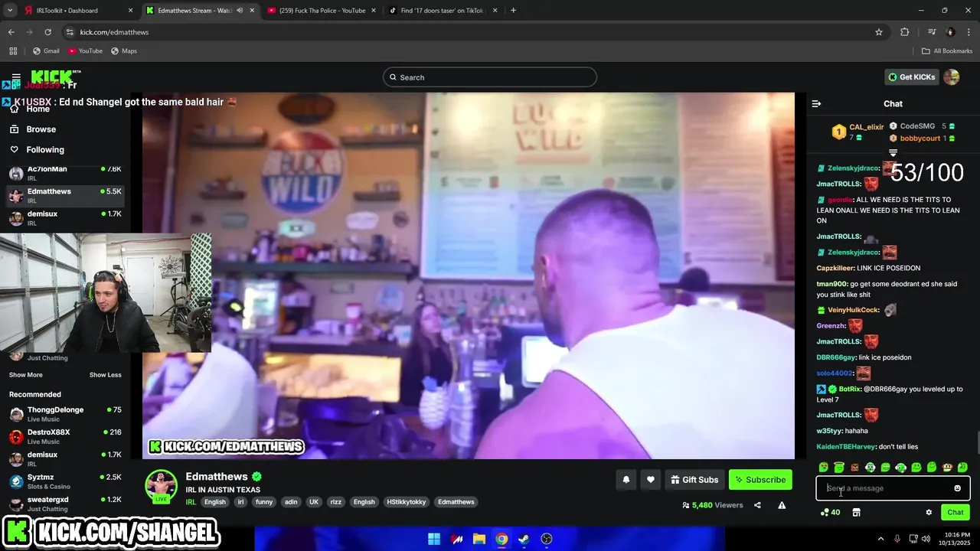Image resolution: width=980 pixels, height=551 pixels.
Task: Open a new browser tab
Action: pos(513,11)
